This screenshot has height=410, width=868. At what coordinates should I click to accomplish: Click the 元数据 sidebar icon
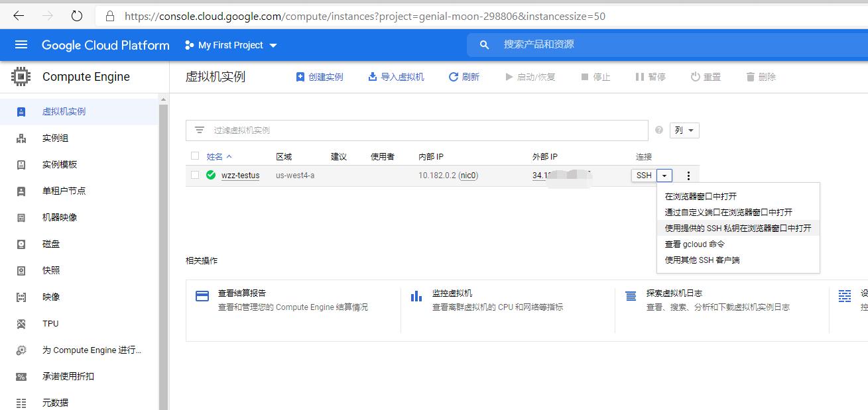tap(21, 403)
